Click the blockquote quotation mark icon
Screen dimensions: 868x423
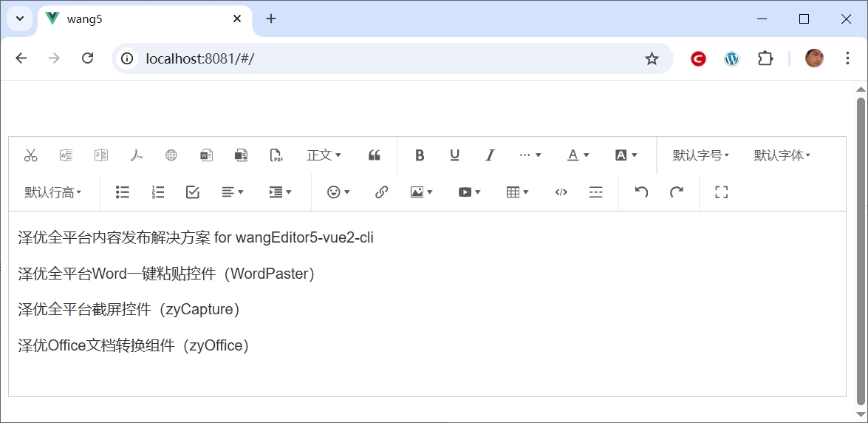[x=374, y=155]
